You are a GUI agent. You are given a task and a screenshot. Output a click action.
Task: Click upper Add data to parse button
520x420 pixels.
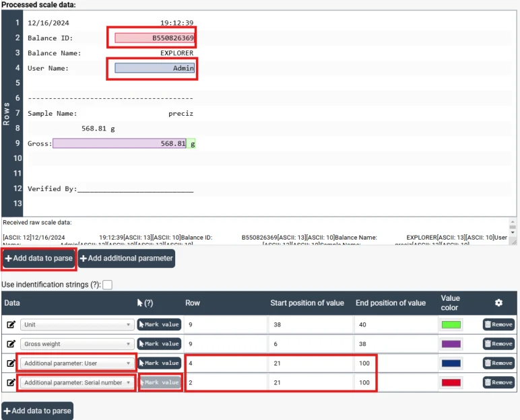tap(39, 258)
